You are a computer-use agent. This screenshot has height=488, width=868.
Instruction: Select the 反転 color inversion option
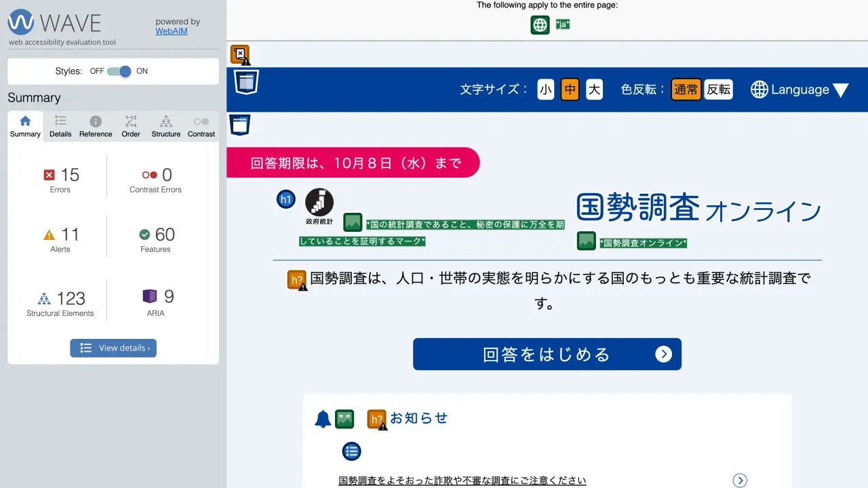(x=718, y=89)
